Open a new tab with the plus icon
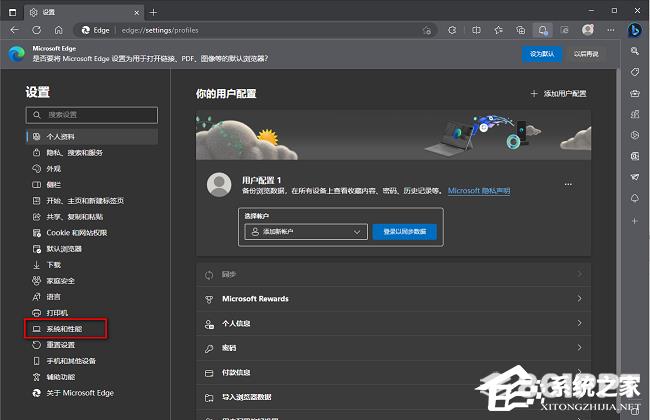The height and width of the screenshot is (420, 650). [x=153, y=12]
